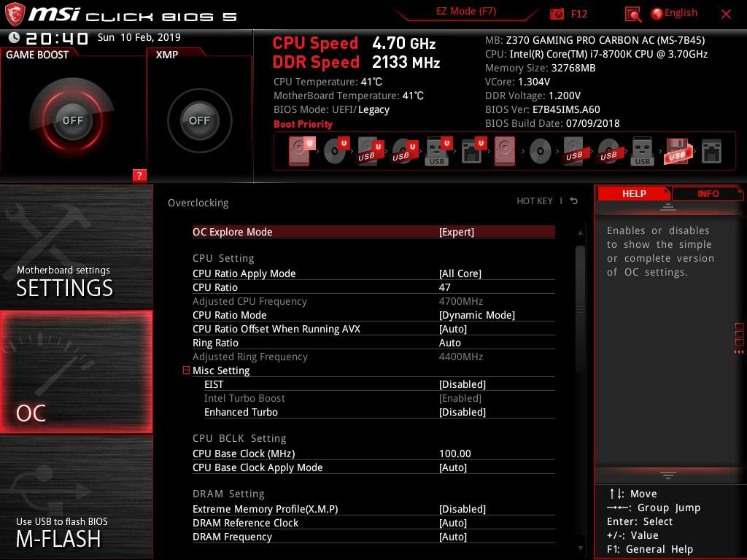747x560 pixels.
Task: Toggle the GAME BOOST knob
Action: coord(72,120)
